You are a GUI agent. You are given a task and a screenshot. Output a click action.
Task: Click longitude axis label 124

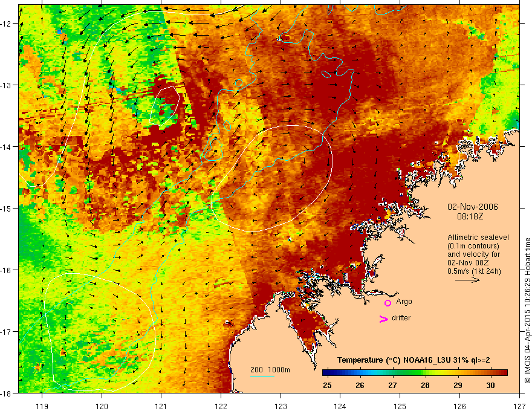[x=340, y=406]
